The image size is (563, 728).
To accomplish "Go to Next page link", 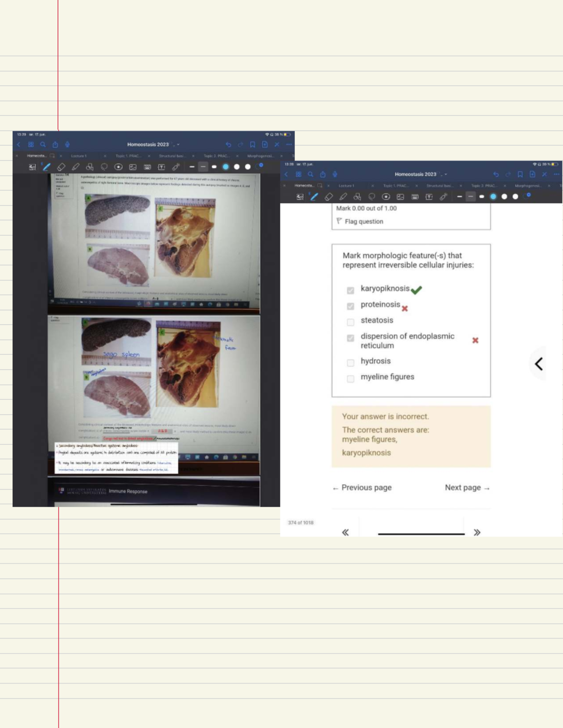I will 467,488.
